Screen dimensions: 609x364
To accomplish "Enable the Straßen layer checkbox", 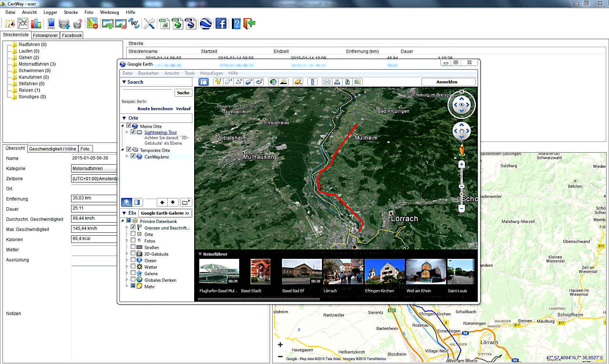I will point(133,247).
